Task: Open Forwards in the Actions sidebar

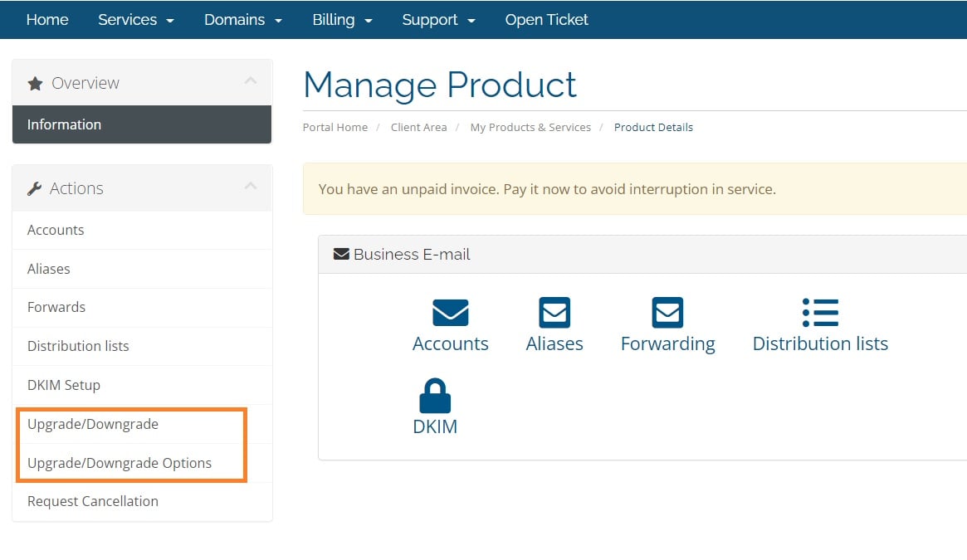Action: [56, 307]
